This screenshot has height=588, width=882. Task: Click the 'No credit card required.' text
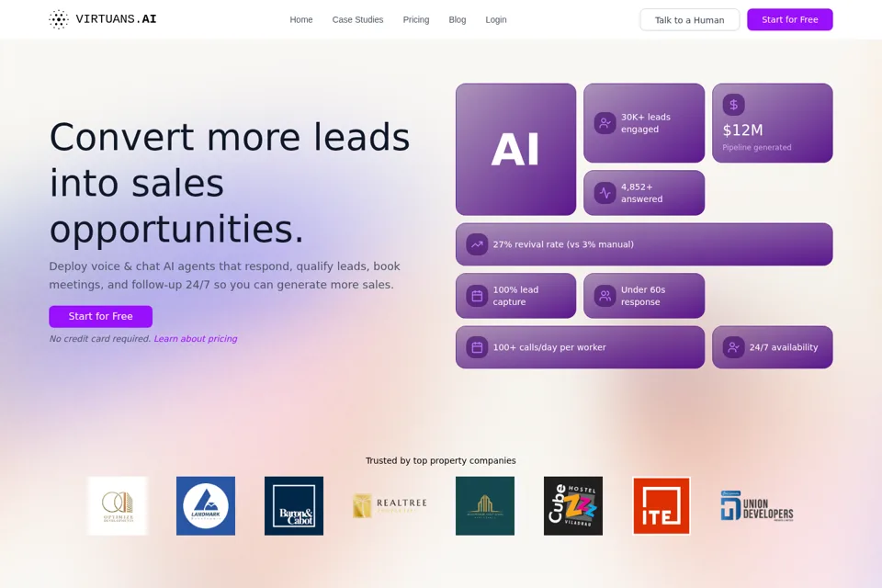pyautogui.click(x=100, y=339)
